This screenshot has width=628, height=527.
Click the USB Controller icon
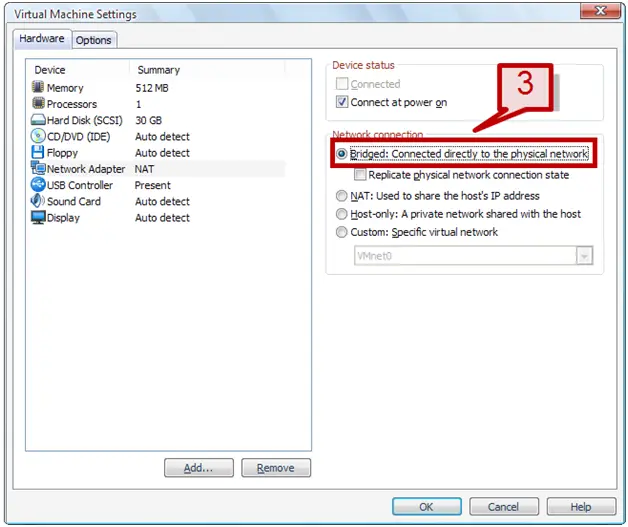click(x=38, y=185)
